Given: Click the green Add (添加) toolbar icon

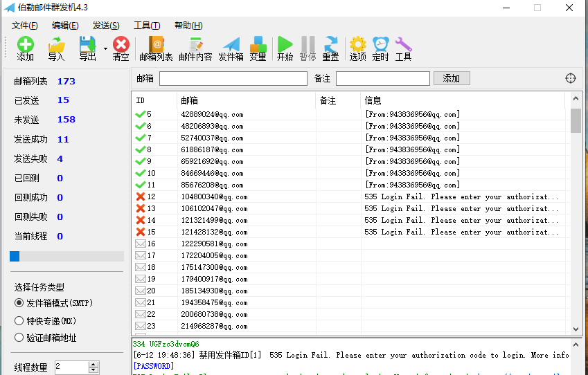Looking at the screenshot, I should coord(25,46).
